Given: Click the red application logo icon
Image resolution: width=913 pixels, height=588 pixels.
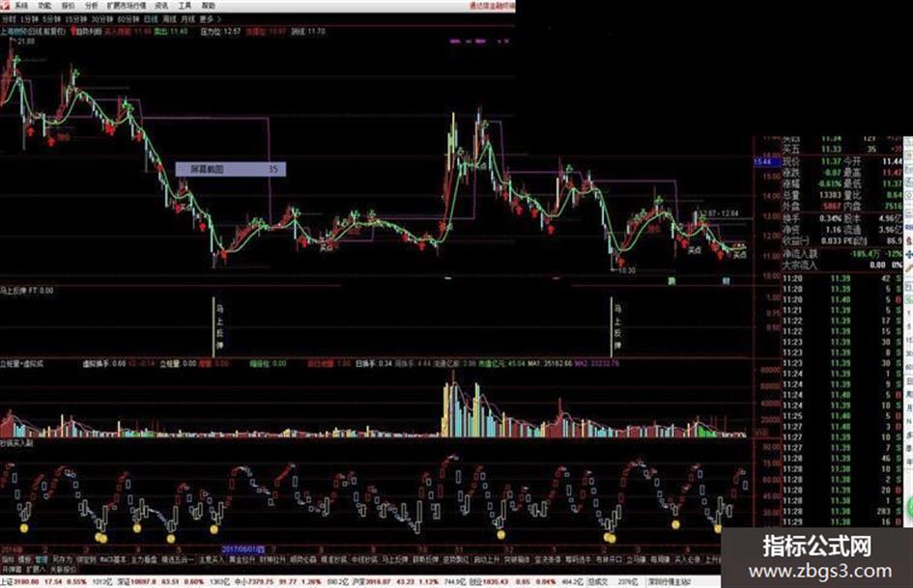Looking at the screenshot, I should coord(4,5).
